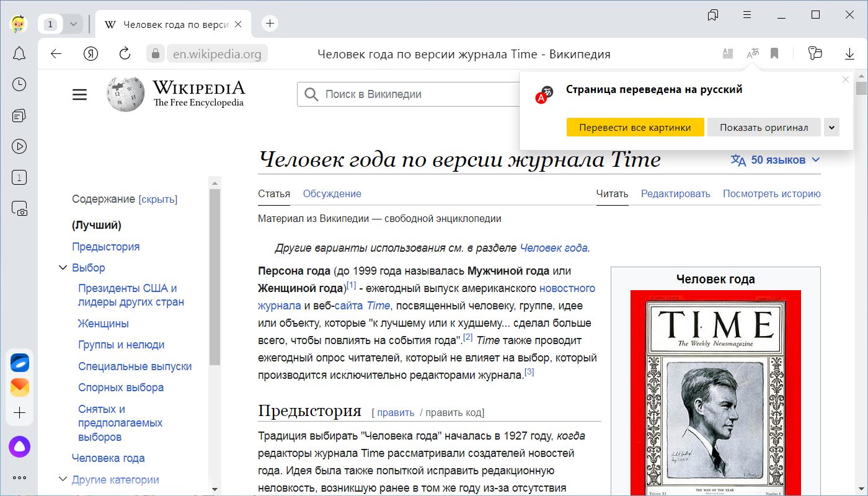Launch the Alice voice assistant
This screenshot has height=496, width=868.
tap(19, 446)
